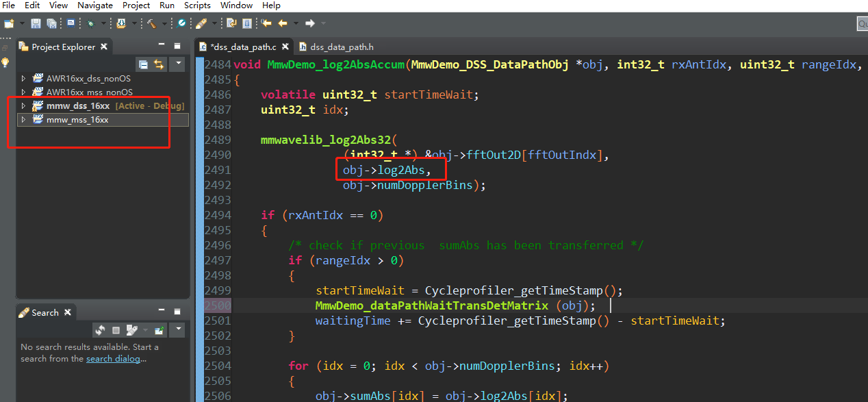Open the Navigate menu
Viewport: 868px width, 402px height.
pos(95,5)
